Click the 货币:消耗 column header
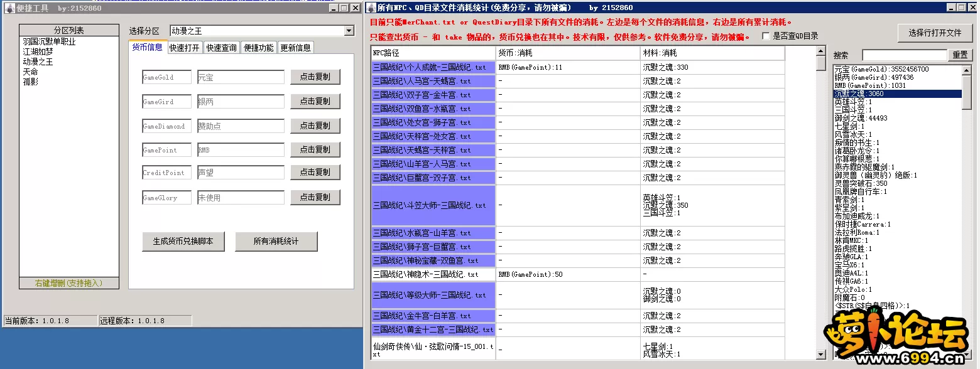980x369 pixels. tap(569, 53)
